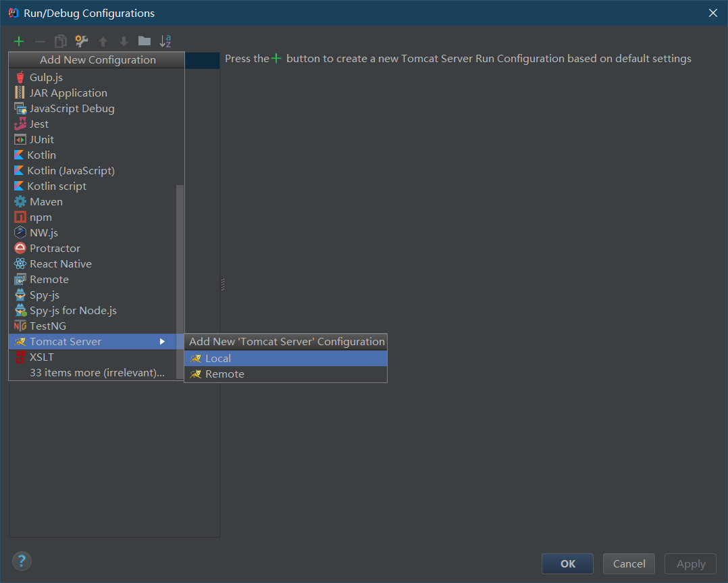Click the Move Up arrow icon
Image resolution: width=728 pixels, height=583 pixels.
[x=103, y=42]
